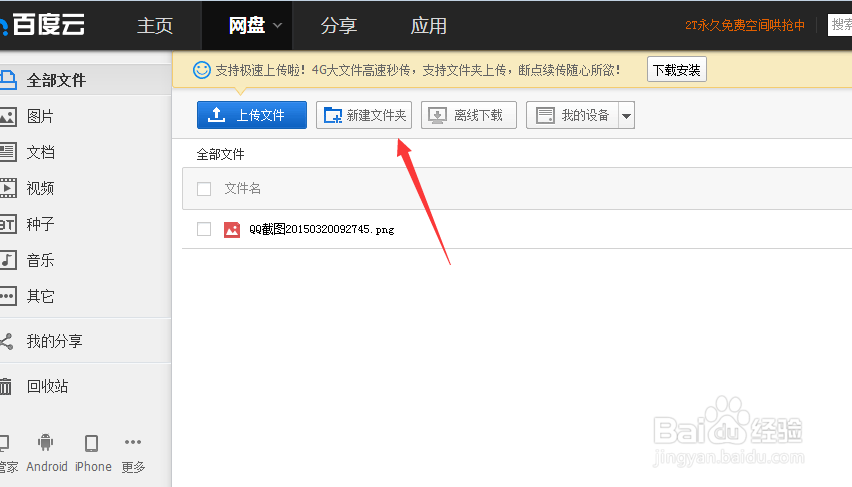Click the BT 种子 icon
The height and width of the screenshot is (487, 852).
pos(8,224)
